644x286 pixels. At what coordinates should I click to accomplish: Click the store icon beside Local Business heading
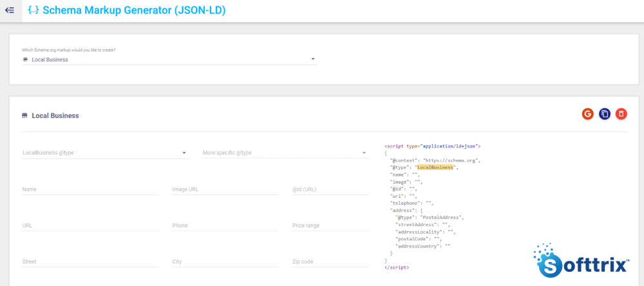pos(25,116)
